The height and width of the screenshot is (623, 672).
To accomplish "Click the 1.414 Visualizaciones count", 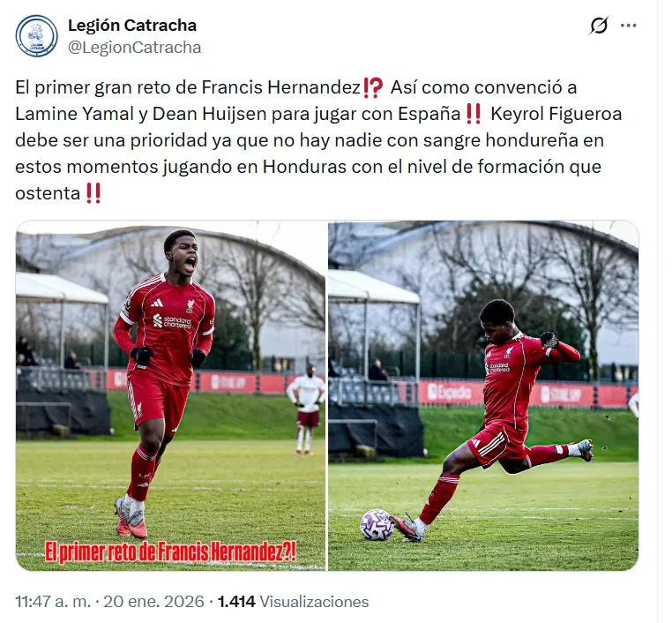I will click(x=293, y=602).
